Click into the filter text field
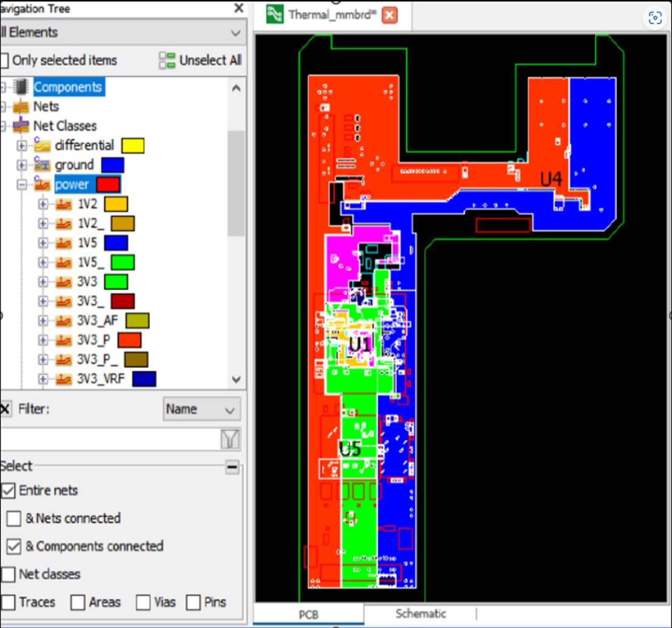Viewport: 672px width, 628px height. [x=109, y=439]
